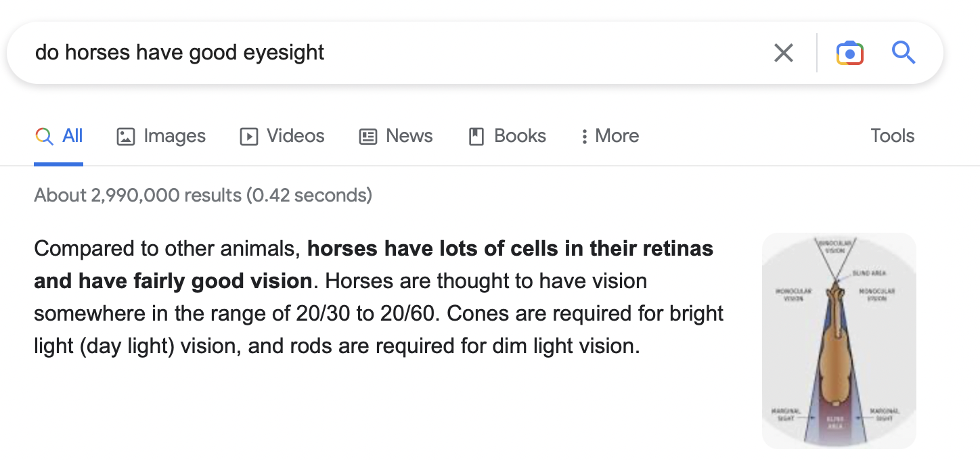This screenshot has height=460, width=980.
Task: Switch to the Videos results tab
Action: coord(282,136)
